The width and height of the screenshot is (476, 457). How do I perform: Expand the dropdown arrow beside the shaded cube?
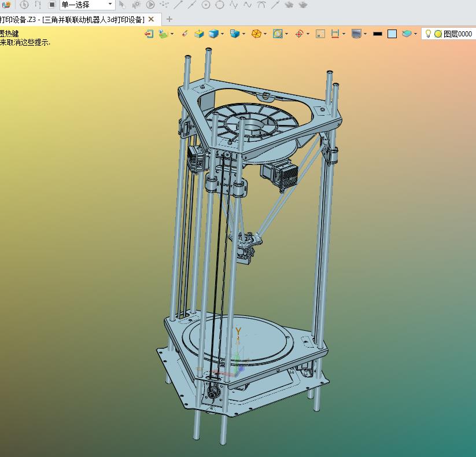(x=223, y=34)
